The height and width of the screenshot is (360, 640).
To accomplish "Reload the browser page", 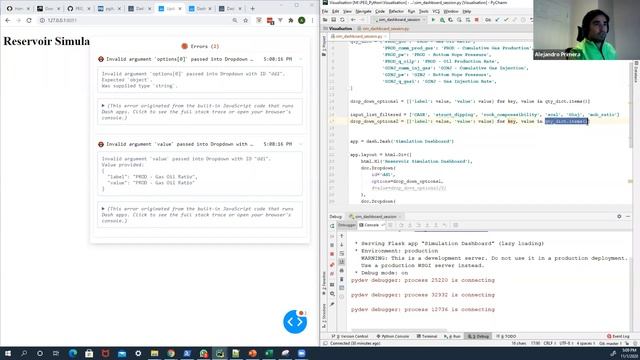I will click(x=29, y=20).
